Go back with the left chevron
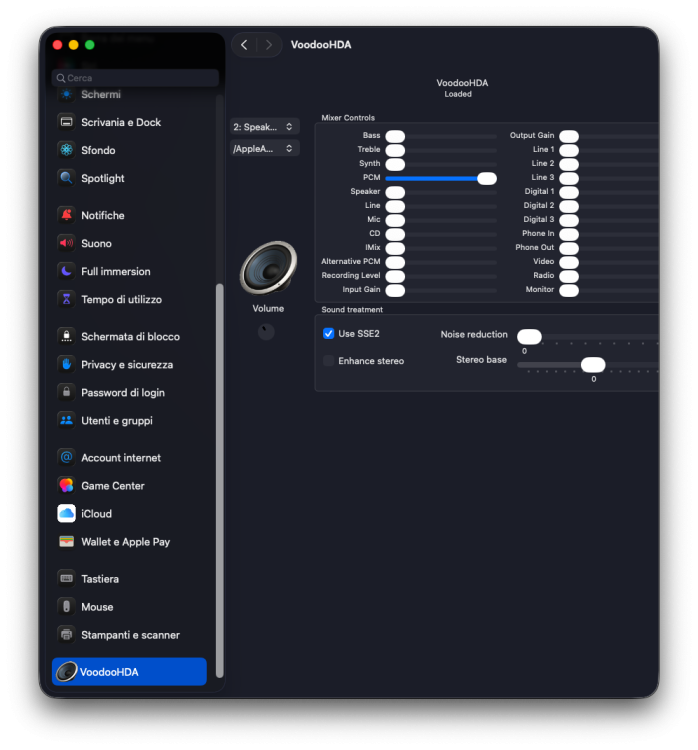The width and height of the screenshot is (698, 750). click(x=244, y=45)
